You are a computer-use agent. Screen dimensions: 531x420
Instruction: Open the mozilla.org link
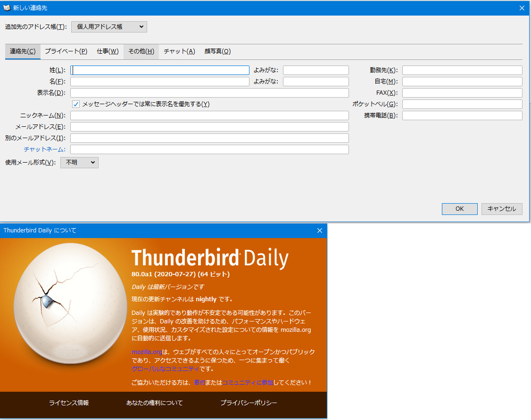pos(147,352)
